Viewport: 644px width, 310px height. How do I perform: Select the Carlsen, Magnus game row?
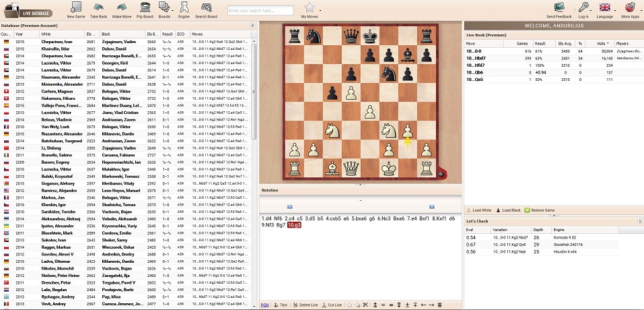(128, 91)
